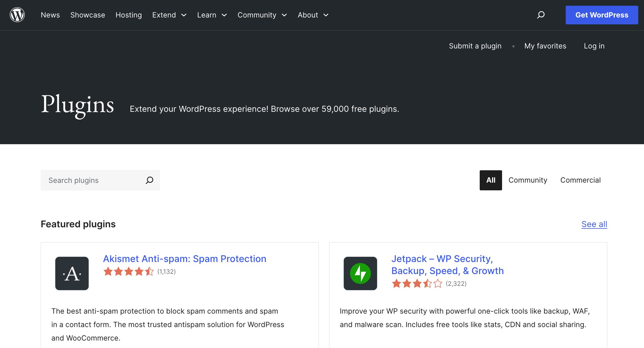
Task: Open Submit a plugin link
Action: click(475, 46)
